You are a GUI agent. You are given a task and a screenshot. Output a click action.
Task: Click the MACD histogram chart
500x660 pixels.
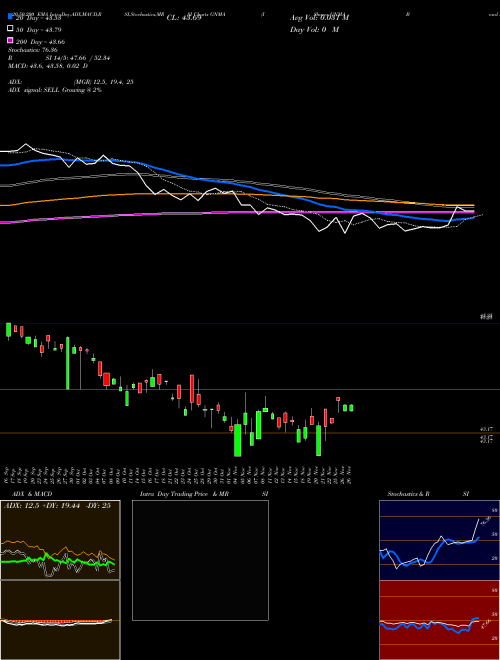tap(60, 620)
